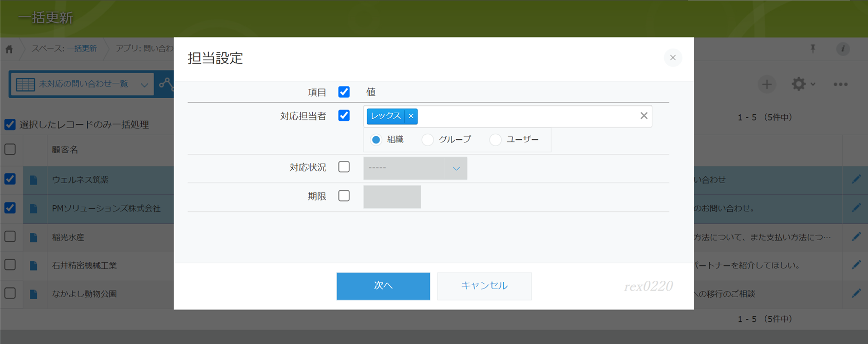Check the 石井精密機械工業 row checkbox
This screenshot has width=868, height=344.
pyautogui.click(x=10, y=265)
